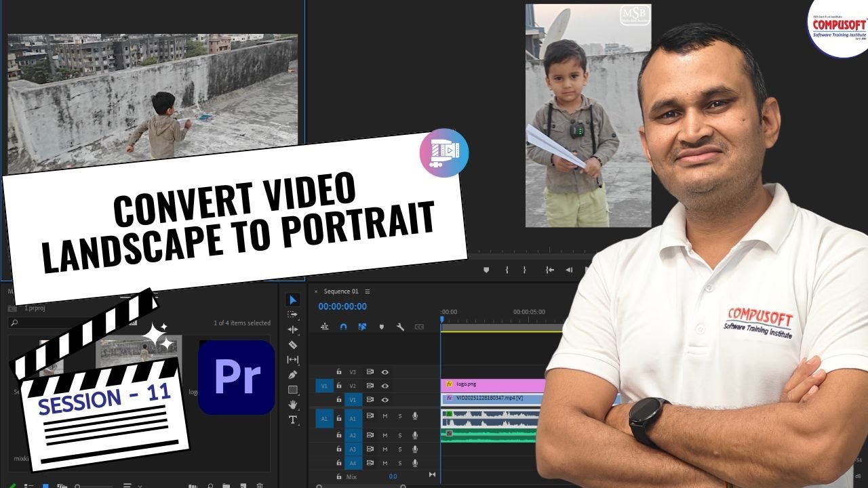Toggle insert sequences as nests button
Screen dimensions: 868x488
coord(325,327)
